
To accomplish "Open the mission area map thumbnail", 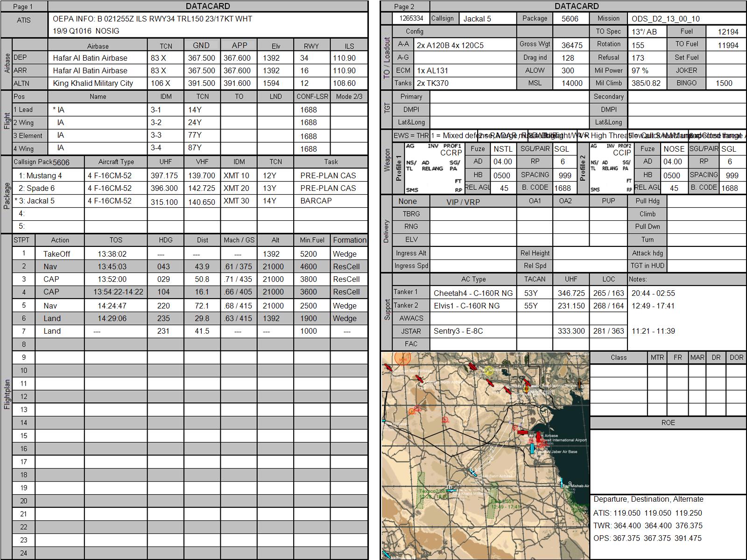I will click(x=486, y=455).
